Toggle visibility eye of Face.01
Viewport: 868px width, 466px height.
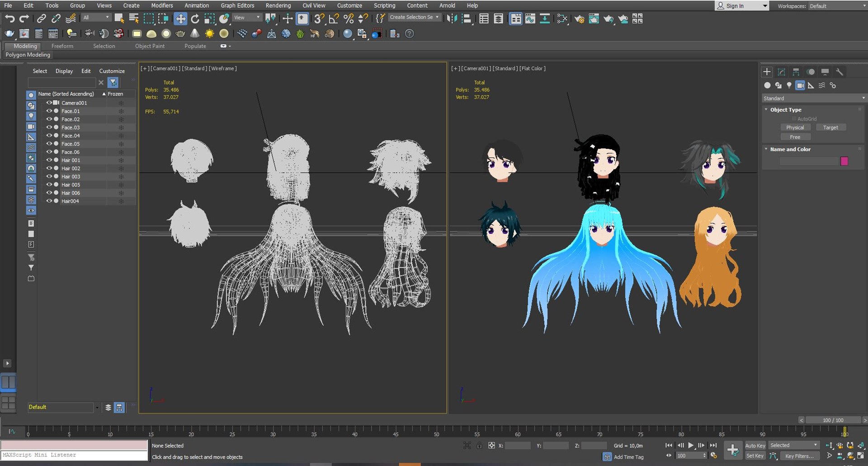coord(49,111)
